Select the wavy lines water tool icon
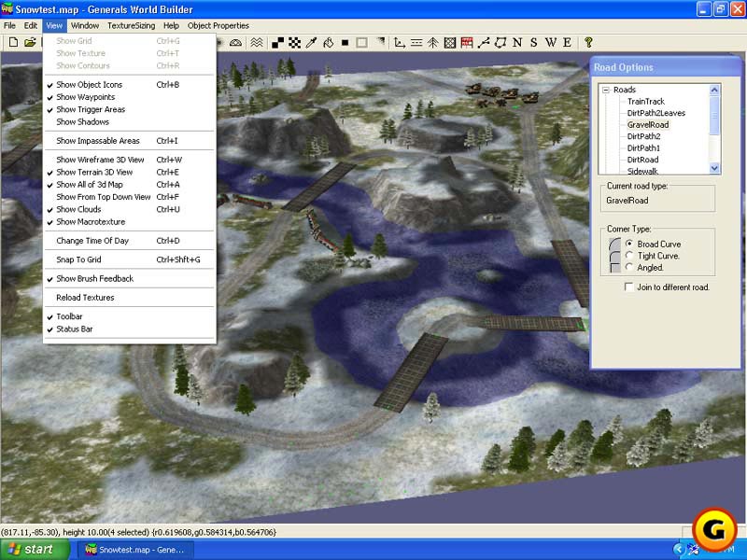Viewport: 747px width, 560px height. point(257,43)
